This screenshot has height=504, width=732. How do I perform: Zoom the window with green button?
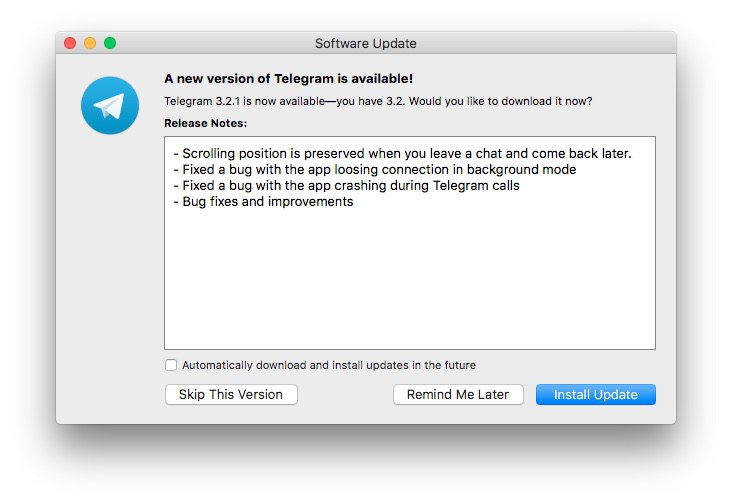click(x=110, y=43)
